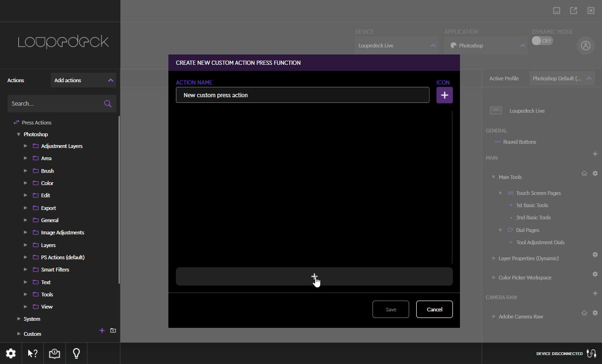Collapse the Photoshop tree node
Image resolution: width=602 pixels, height=364 pixels.
click(x=19, y=134)
